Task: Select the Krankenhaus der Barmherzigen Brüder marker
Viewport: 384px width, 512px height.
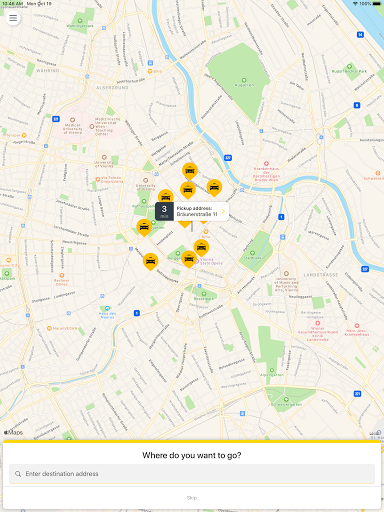Action: pos(266,164)
